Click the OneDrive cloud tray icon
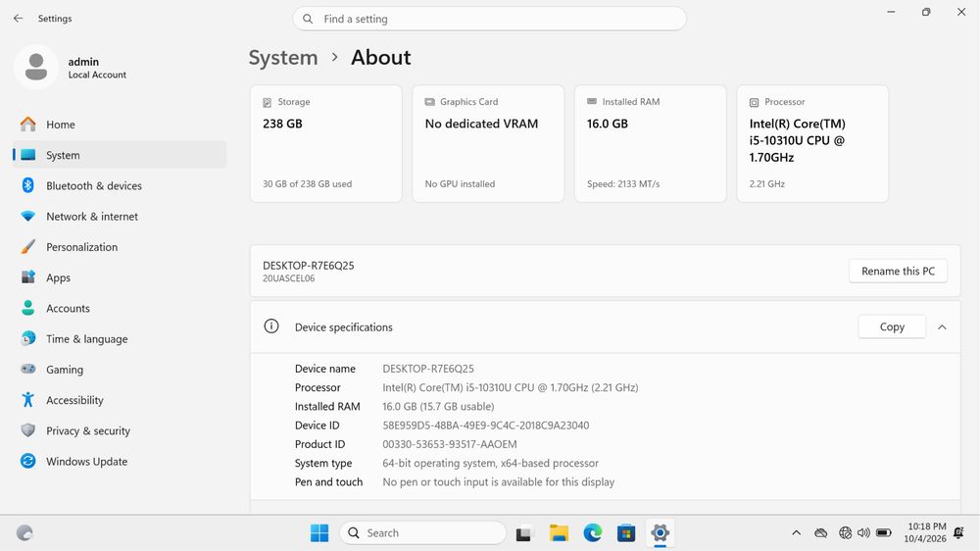This screenshot has width=980, height=551. (x=821, y=533)
